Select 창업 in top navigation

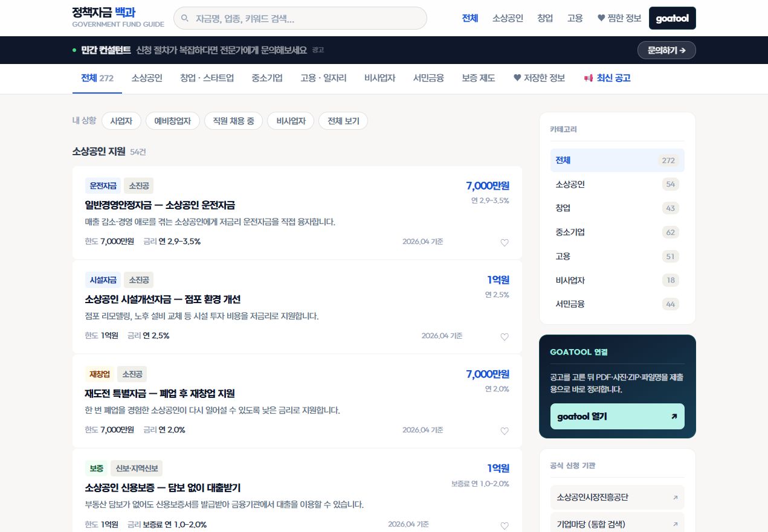pos(545,18)
